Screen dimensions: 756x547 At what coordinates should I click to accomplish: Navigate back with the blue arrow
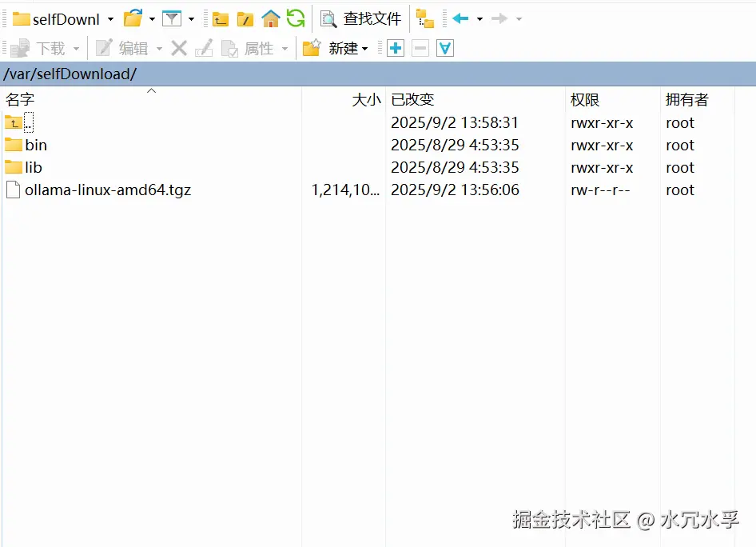point(460,19)
